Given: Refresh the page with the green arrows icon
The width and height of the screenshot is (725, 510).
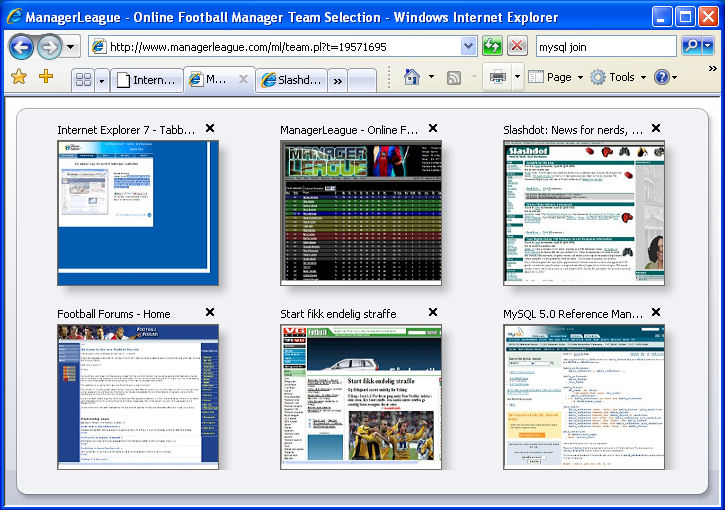Looking at the screenshot, I should (x=492, y=46).
